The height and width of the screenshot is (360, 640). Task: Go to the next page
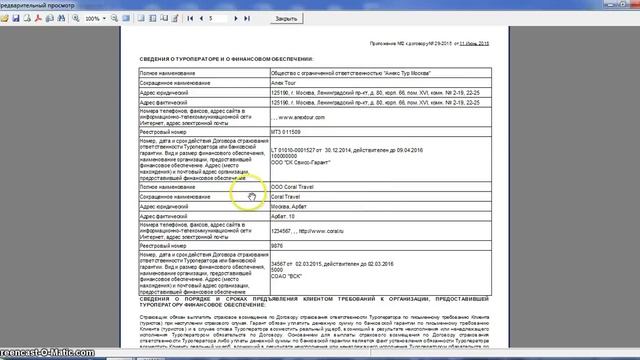(236, 18)
